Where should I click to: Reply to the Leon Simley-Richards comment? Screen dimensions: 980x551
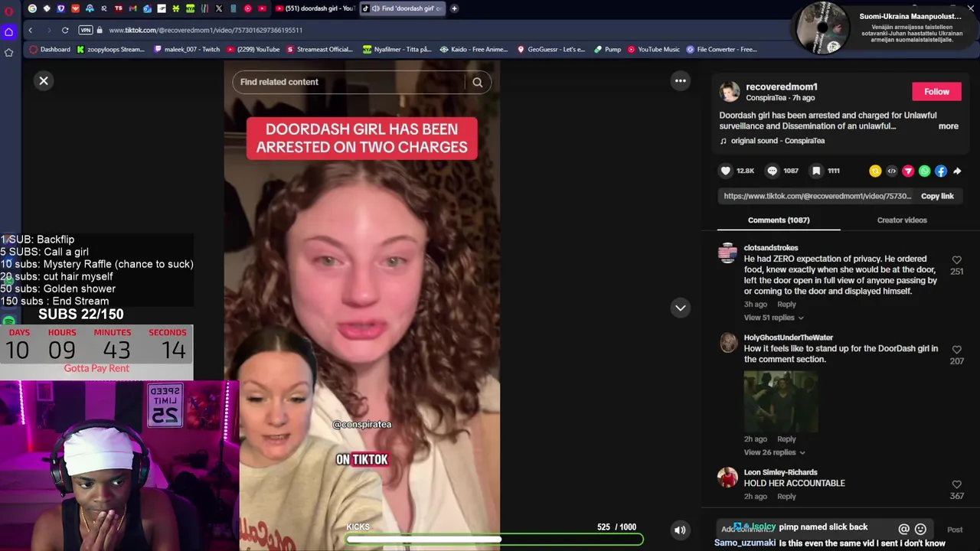tap(786, 497)
